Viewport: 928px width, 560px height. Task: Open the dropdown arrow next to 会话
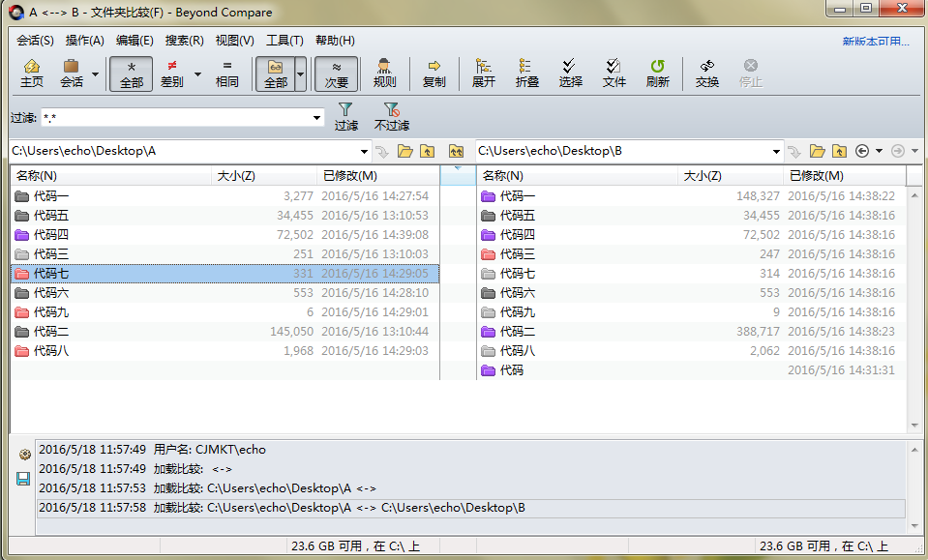[x=95, y=74]
